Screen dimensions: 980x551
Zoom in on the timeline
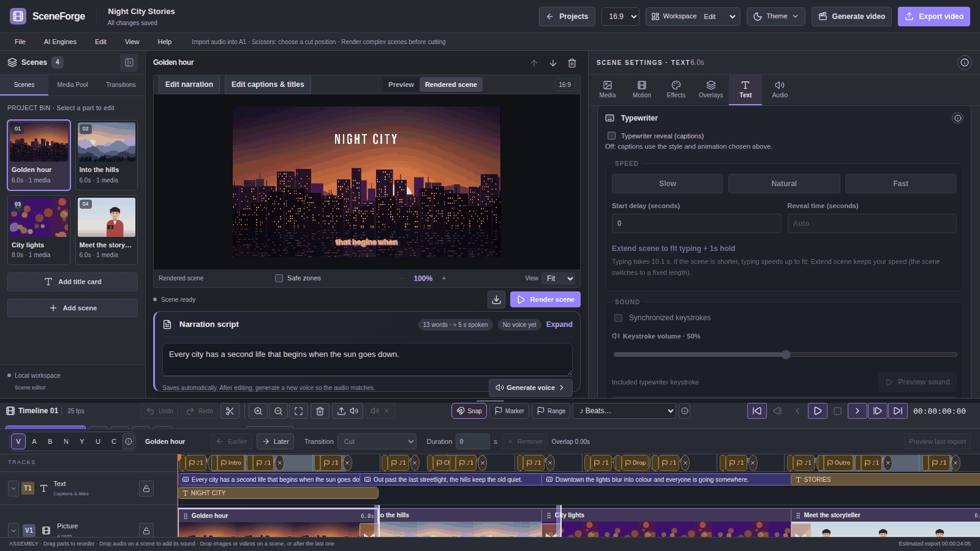coord(258,411)
